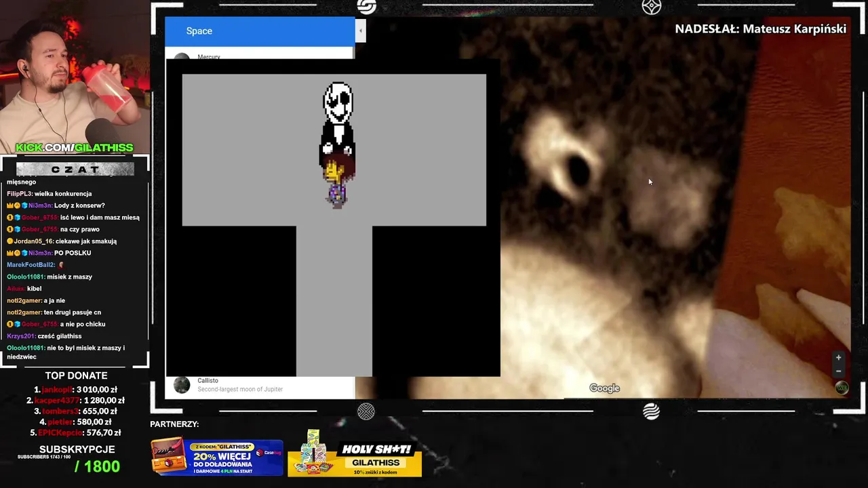
Task: Click the Space panel header
Action: (x=260, y=31)
